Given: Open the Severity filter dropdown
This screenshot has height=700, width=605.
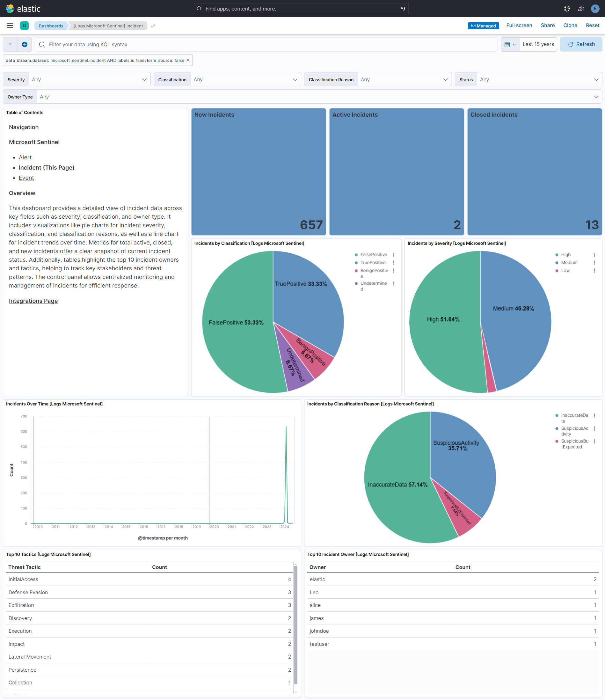Looking at the screenshot, I should 89,79.
